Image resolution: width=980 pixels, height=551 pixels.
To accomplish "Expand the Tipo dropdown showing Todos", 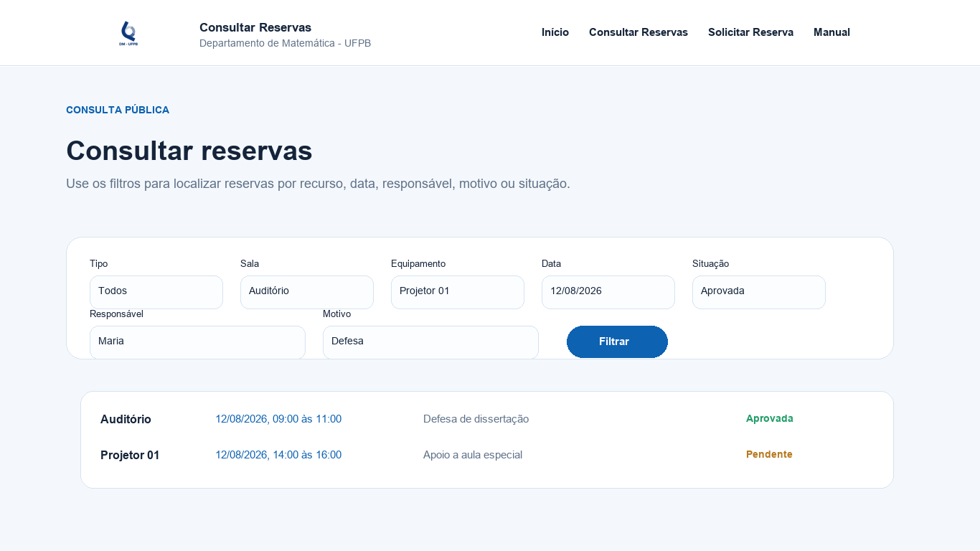I will (156, 292).
